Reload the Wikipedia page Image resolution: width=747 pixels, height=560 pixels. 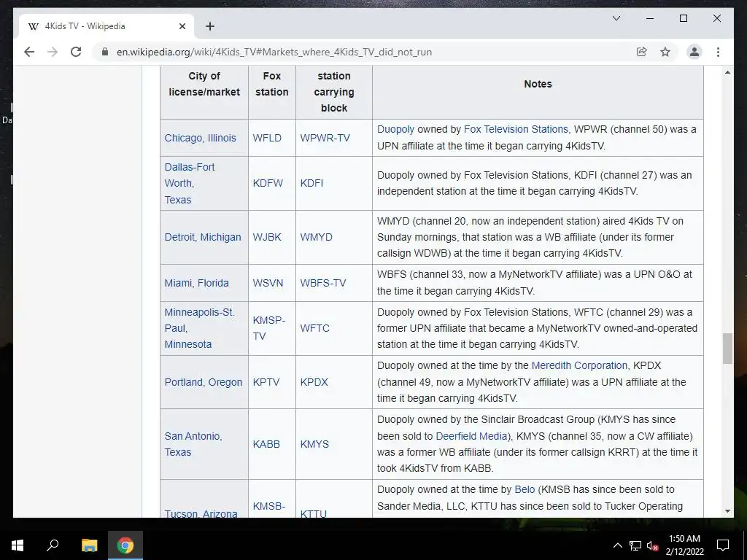tap(76, 52)
